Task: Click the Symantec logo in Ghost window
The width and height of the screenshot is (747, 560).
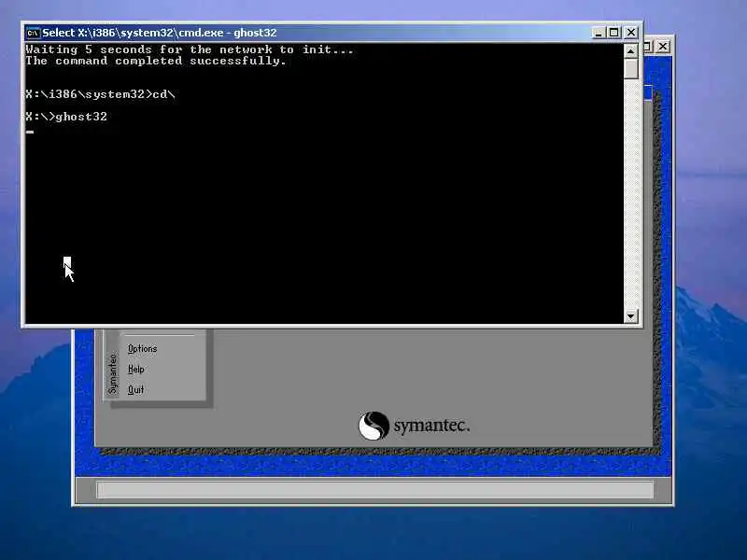Action: (x=414, y=426)
